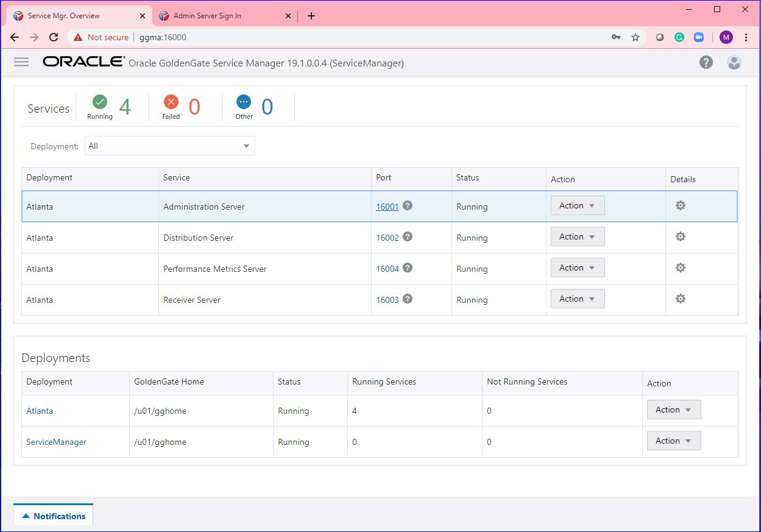This screenshot has width=761, height=532.
Task: Open Action dropdown for Performance Metrics Server
Action: (x=578, y=268)
